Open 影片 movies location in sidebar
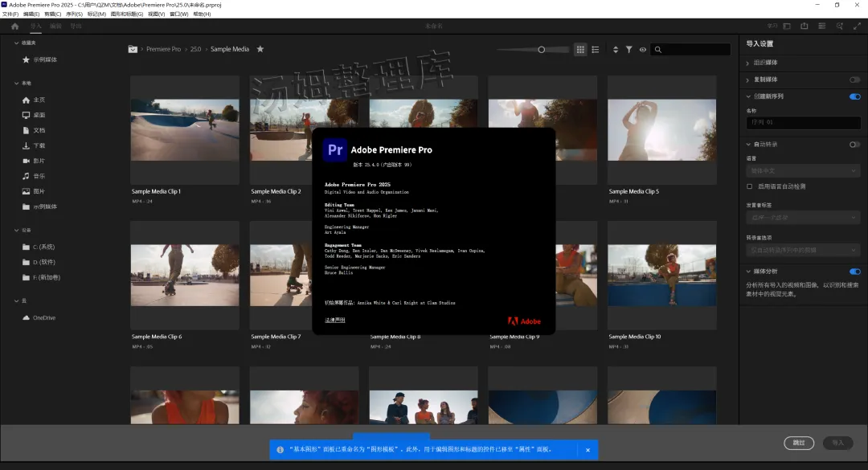 coord(34,161)
